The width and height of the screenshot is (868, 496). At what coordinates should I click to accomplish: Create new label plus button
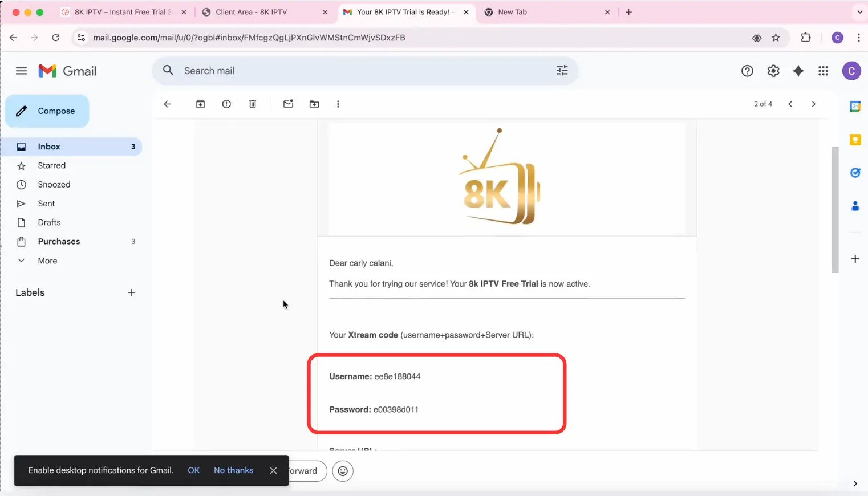(x=132, y=292)
